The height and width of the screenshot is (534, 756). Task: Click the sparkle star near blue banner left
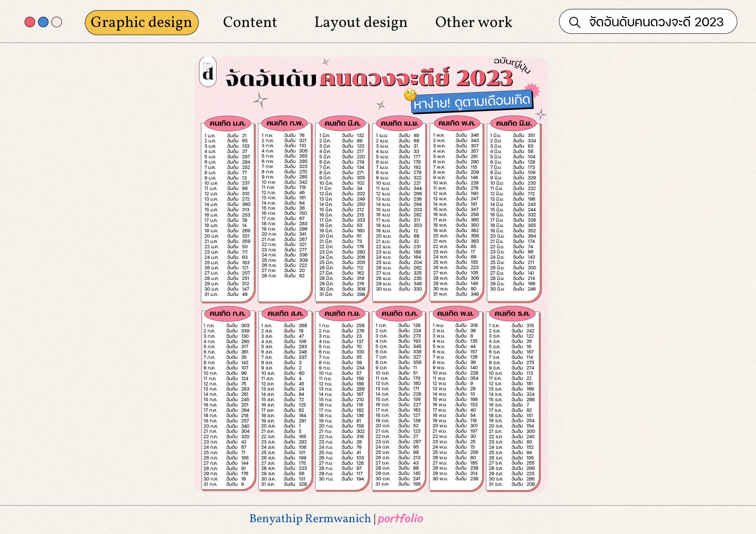pyautogui.click(x=381, y=105)
